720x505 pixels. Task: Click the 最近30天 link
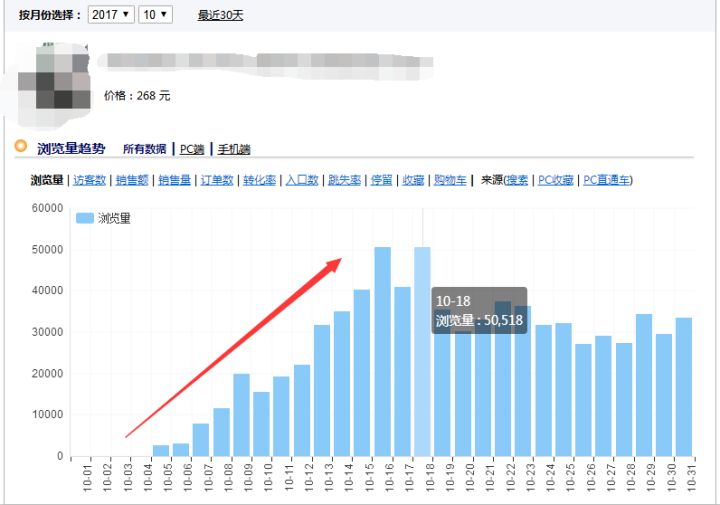click(220, 15)
